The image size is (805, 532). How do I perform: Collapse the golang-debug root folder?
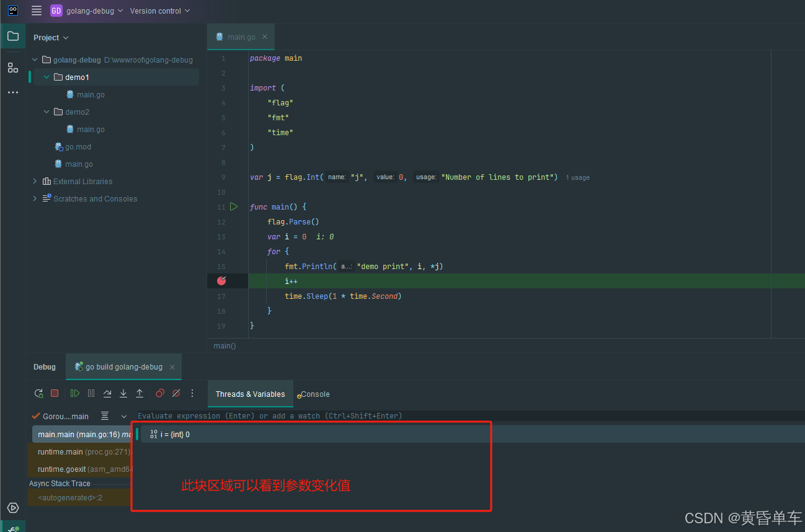[x=35, y=60]
